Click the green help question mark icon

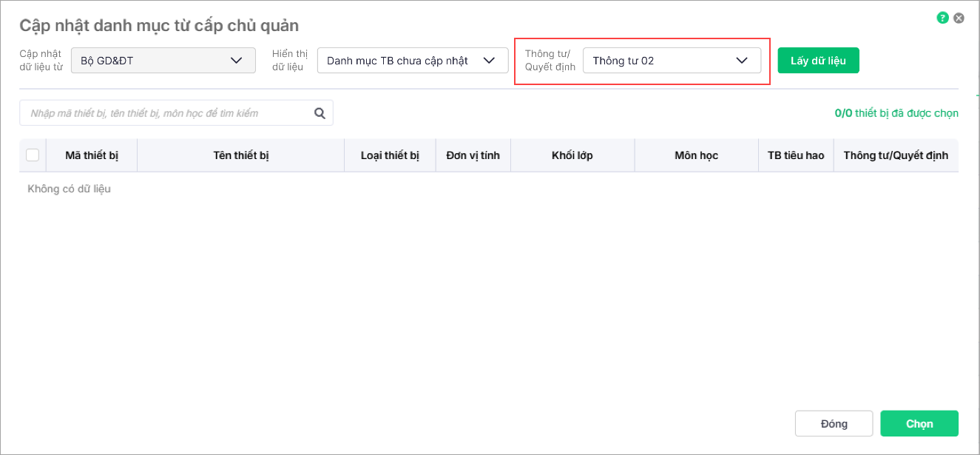tap(942, 18)
